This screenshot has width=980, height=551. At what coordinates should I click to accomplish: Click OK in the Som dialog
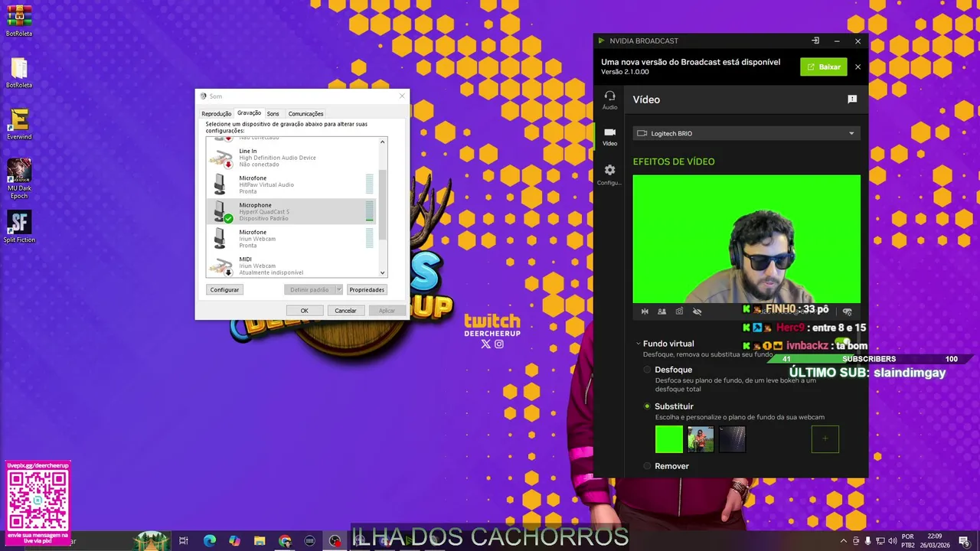point(304,310)
